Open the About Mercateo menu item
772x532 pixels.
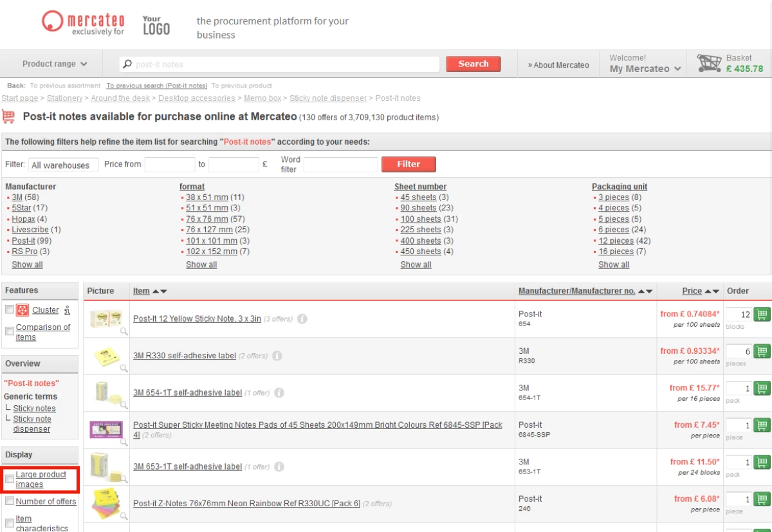click(x=558, y=65)
